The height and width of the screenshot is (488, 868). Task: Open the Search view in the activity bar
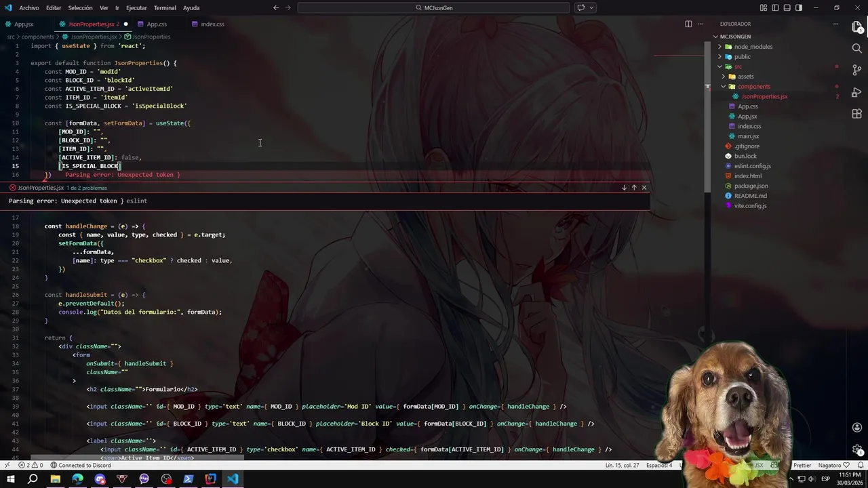tap(857, 49)
